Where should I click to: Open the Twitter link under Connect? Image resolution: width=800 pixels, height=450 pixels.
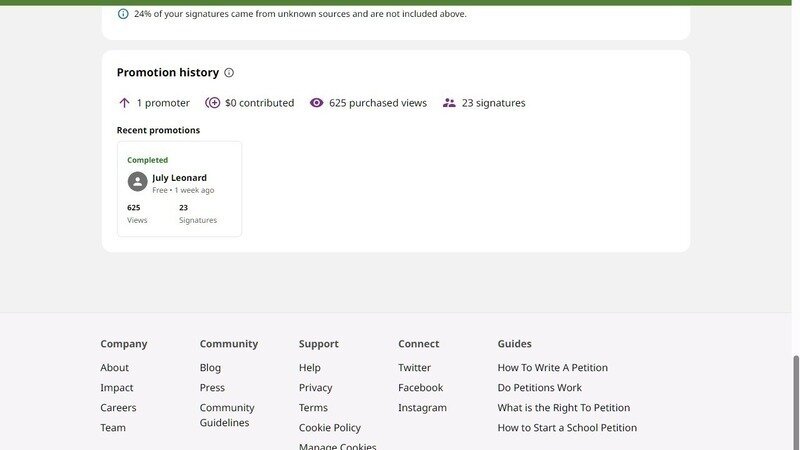[414, 368]
